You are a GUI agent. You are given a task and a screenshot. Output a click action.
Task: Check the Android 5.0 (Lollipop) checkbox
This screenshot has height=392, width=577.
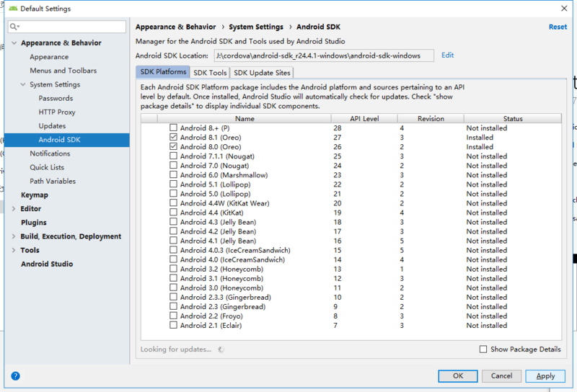click(173, 193)
